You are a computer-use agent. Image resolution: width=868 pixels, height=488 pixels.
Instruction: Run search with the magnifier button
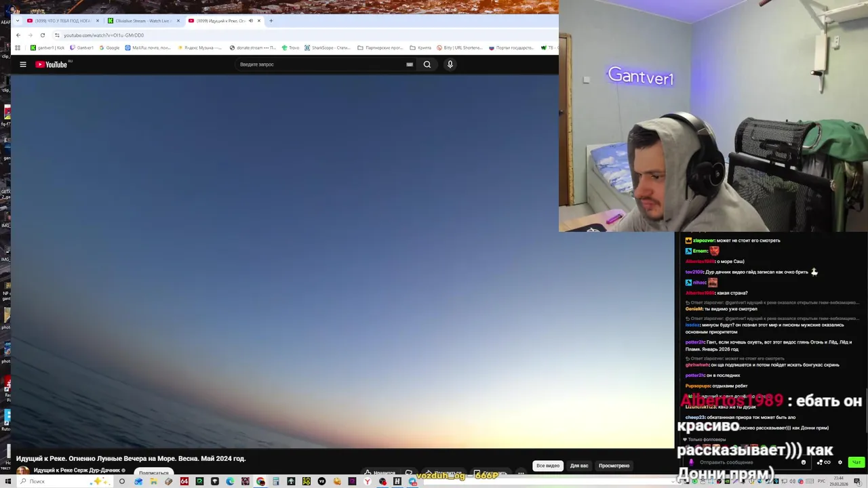[x=427, y=64]
